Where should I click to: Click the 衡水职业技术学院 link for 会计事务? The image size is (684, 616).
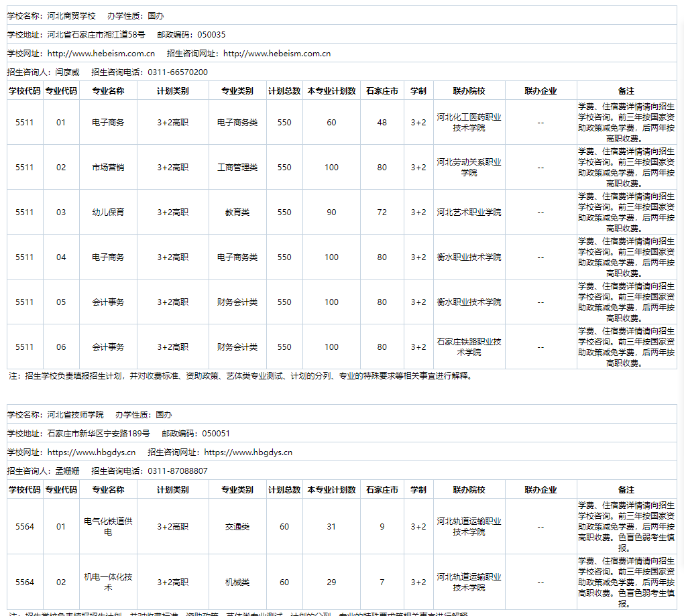[469, 302]
